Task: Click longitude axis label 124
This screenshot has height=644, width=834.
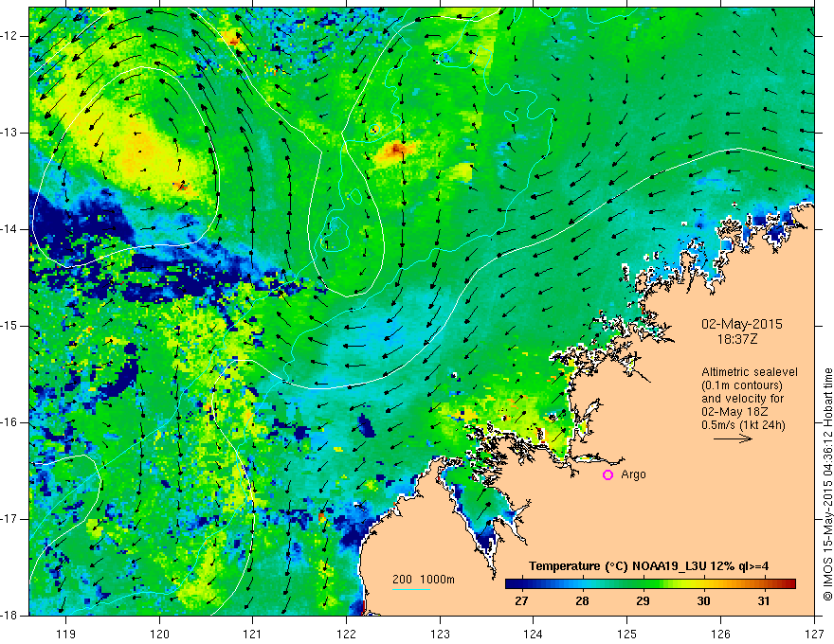Action: click(533, 634)
